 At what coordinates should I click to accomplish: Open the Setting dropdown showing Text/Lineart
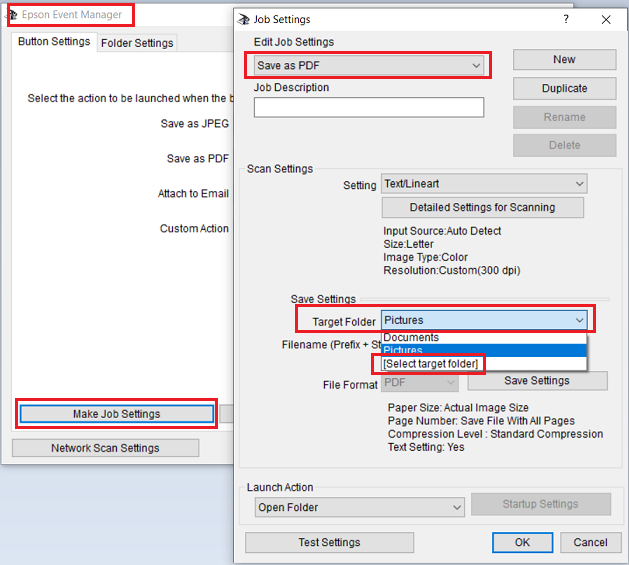click(x=484, y=184)
